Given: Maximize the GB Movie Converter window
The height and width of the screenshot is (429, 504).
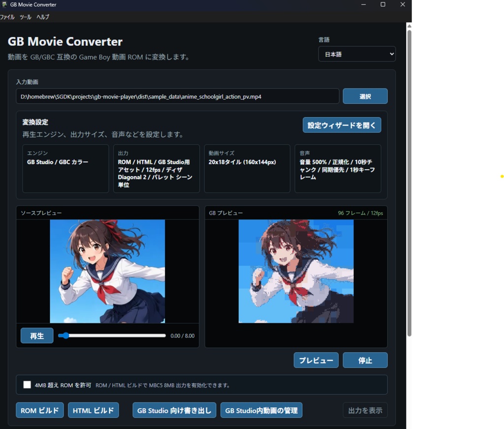Looking at the screenshot, I should [x=383, y=4].
